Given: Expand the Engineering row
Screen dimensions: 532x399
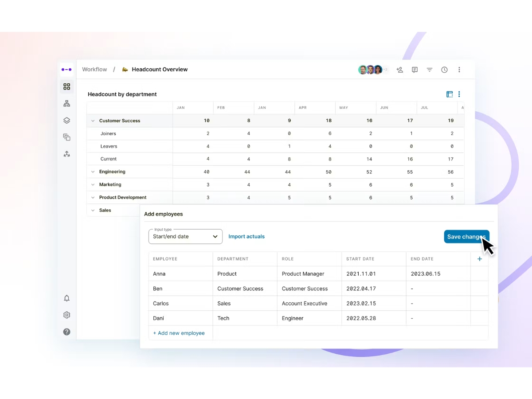Looking at the screenshot, I should click(x=93, y=172).
